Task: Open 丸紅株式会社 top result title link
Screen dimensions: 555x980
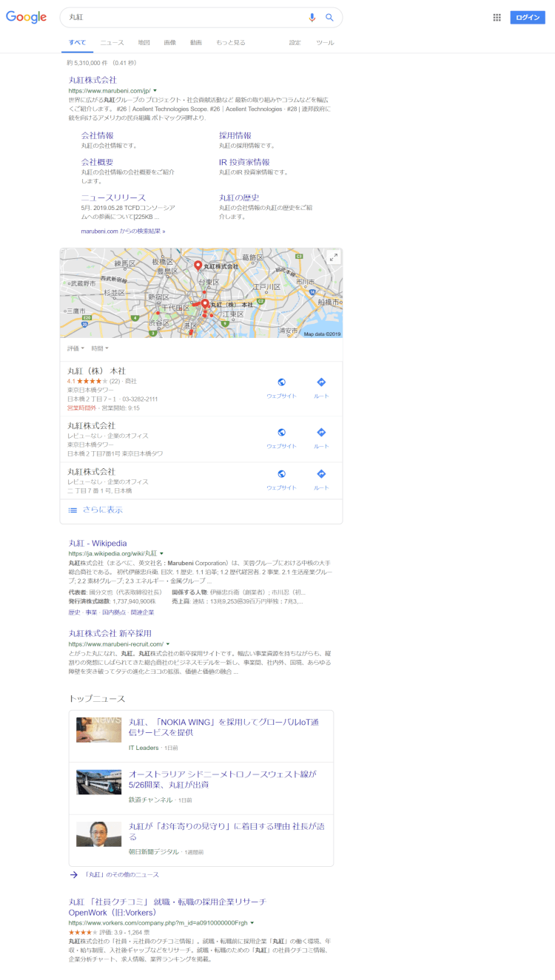Action: point(92,80)
